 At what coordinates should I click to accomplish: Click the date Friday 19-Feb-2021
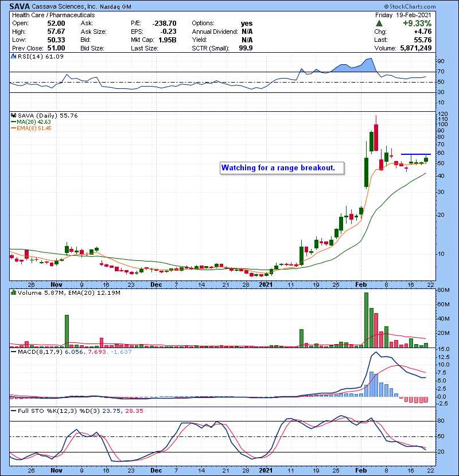[403, 15]
